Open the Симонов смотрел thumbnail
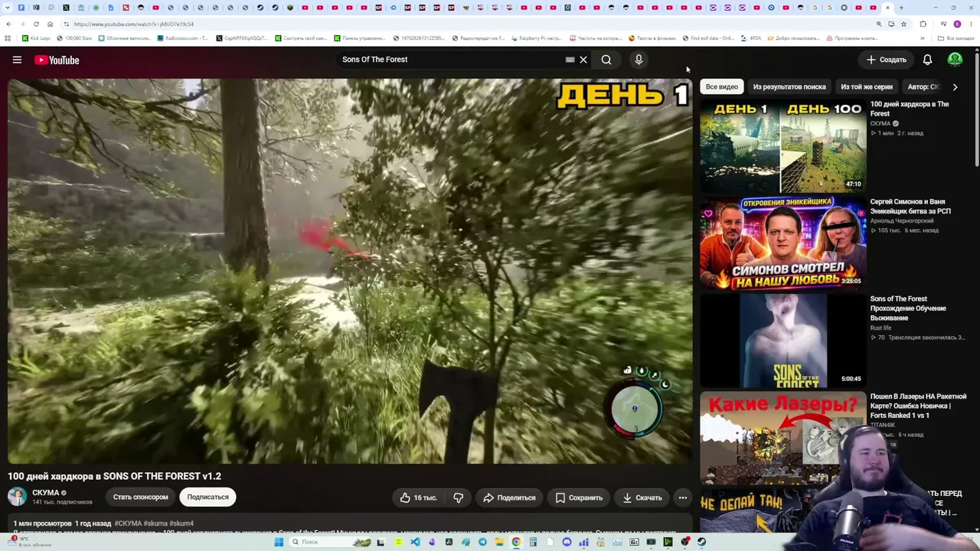980x551 pixels. (x=782, y=243)
